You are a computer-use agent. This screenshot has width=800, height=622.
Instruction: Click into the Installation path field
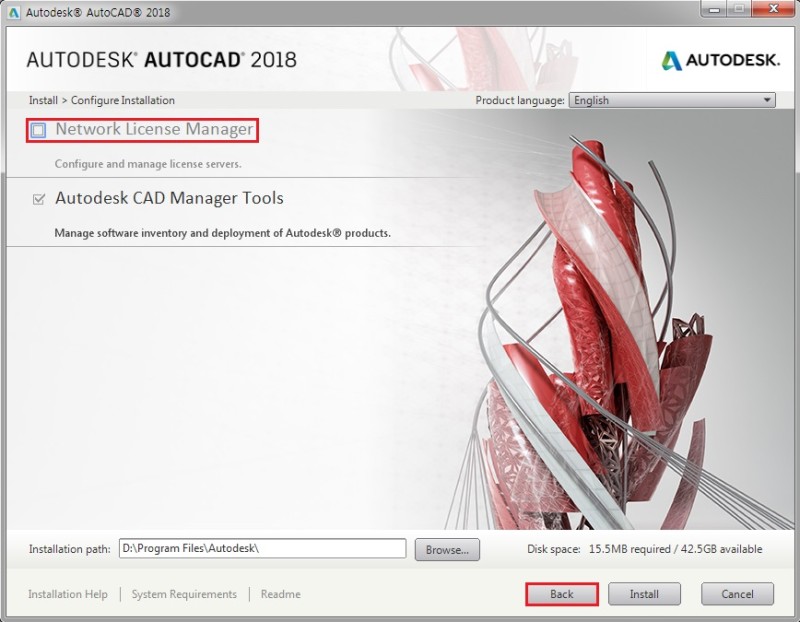click(x=263, y=549)
